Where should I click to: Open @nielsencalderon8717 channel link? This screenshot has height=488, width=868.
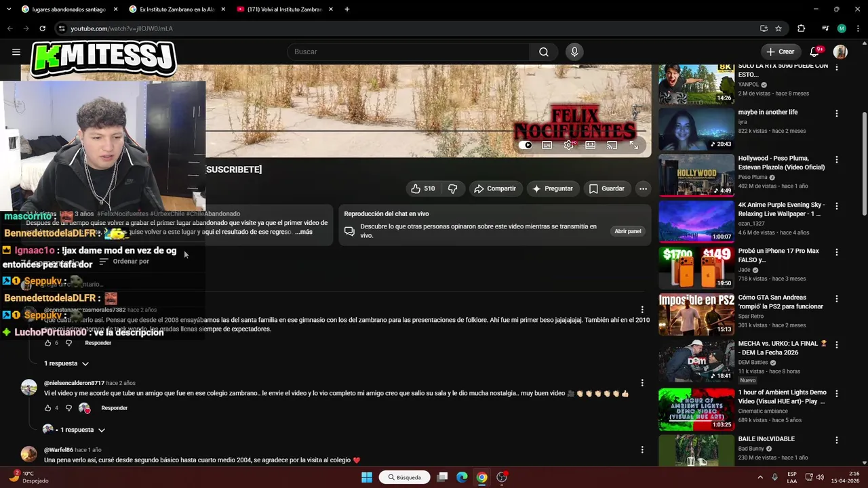point(74,383)
